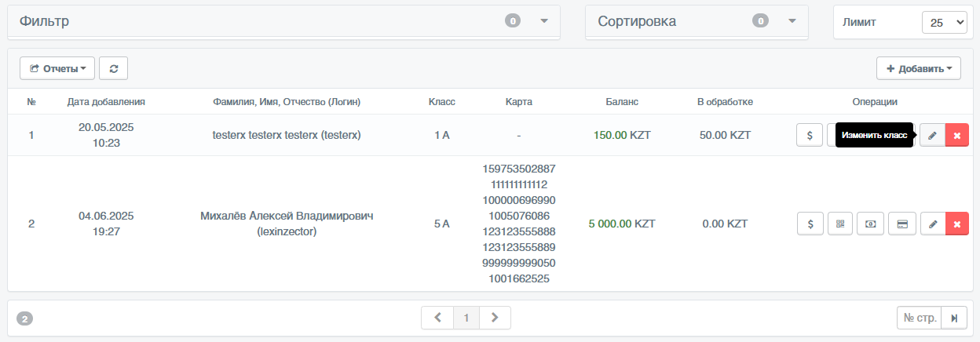Click the Фильтр counter badge

(513, 21)
